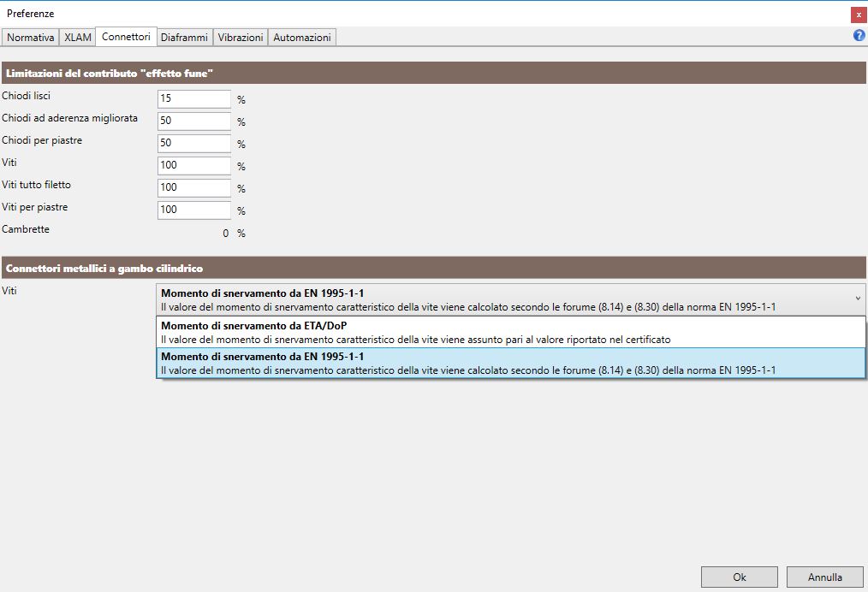The image size is (868, 592).
Task: Collapse the Viti dropdown via its chevron arrow
Action: [x=858, y=299]
